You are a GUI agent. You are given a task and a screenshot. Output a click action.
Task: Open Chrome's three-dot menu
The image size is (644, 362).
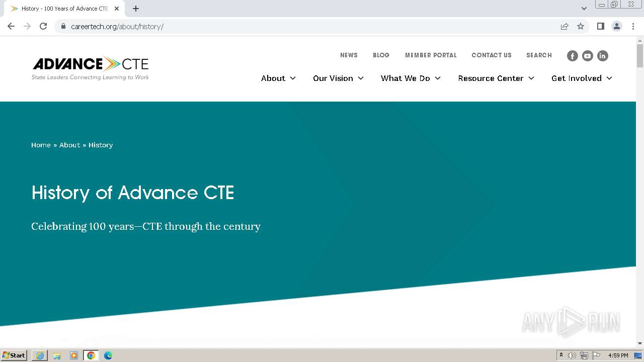(x=633, y=26)
